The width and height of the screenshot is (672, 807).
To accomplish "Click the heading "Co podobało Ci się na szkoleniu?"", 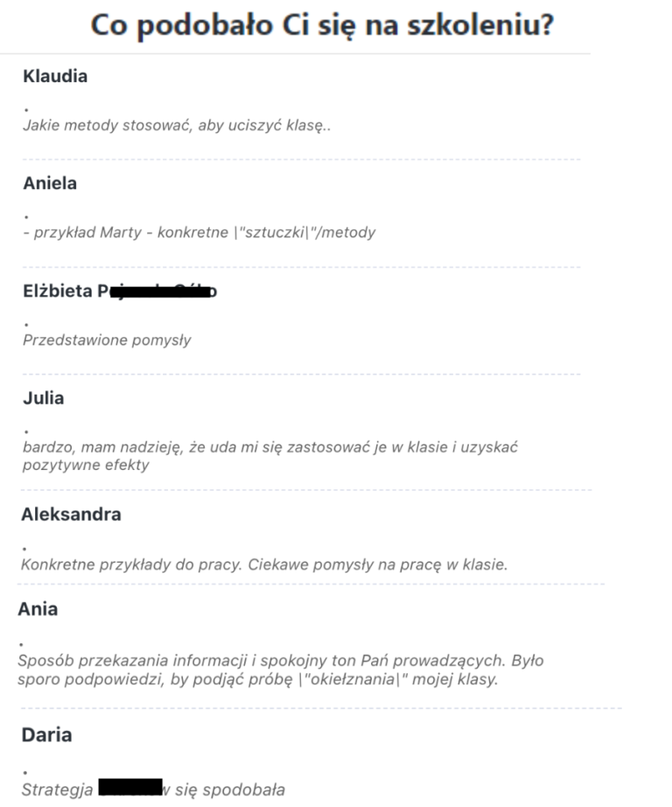I will (322, 25).
